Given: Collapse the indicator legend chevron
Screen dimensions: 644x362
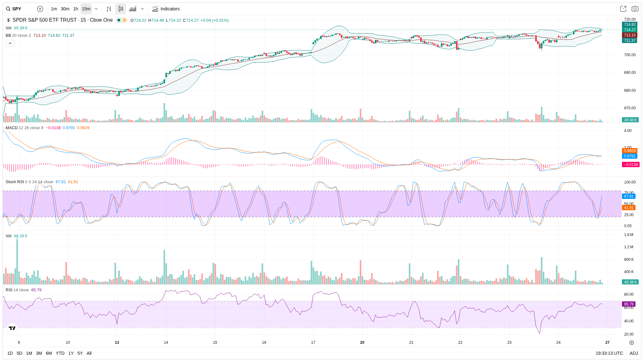Looking at the screenshot, I should pos(10,43).
